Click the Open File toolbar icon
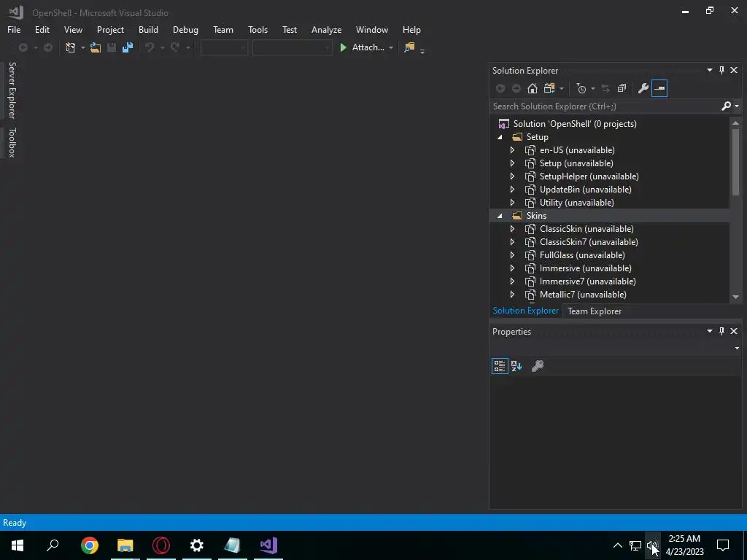The height and width of the screenshot is (560, 747). tap(96, 47)
